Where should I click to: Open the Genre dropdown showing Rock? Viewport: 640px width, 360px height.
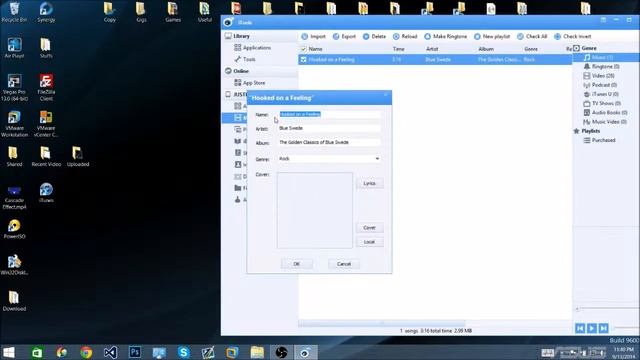tap(329, 159)
